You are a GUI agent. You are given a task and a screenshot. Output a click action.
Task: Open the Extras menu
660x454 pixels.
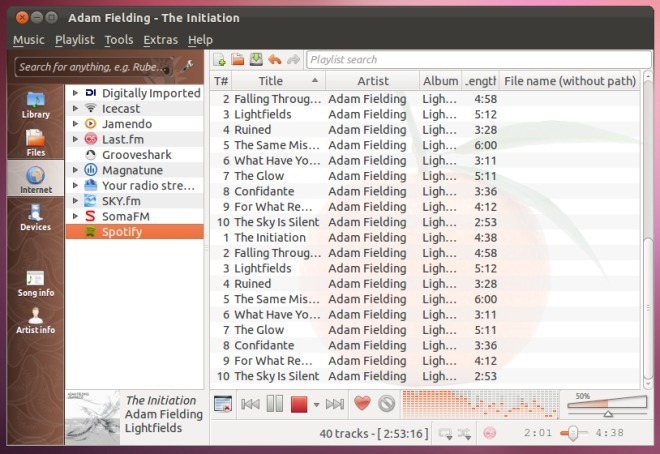(161, 40)
